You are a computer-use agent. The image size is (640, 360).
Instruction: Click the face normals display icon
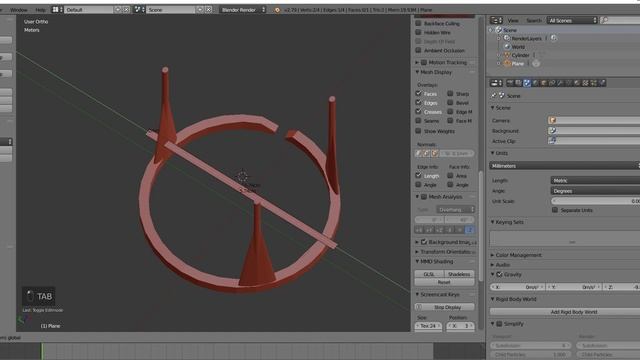pyautogui.click(x=435, y=153)
